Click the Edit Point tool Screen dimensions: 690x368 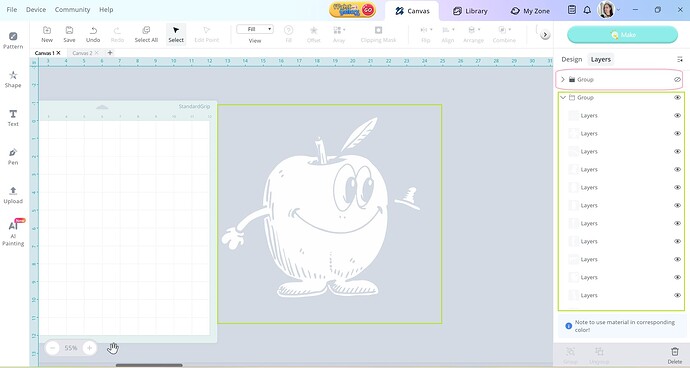pos(206,34)
